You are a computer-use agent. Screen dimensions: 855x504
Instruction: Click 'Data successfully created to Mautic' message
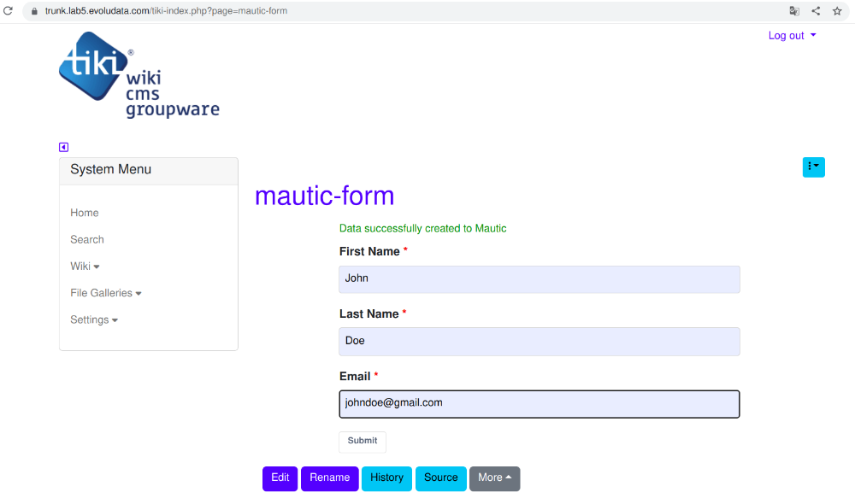click(x=422, y=228)
